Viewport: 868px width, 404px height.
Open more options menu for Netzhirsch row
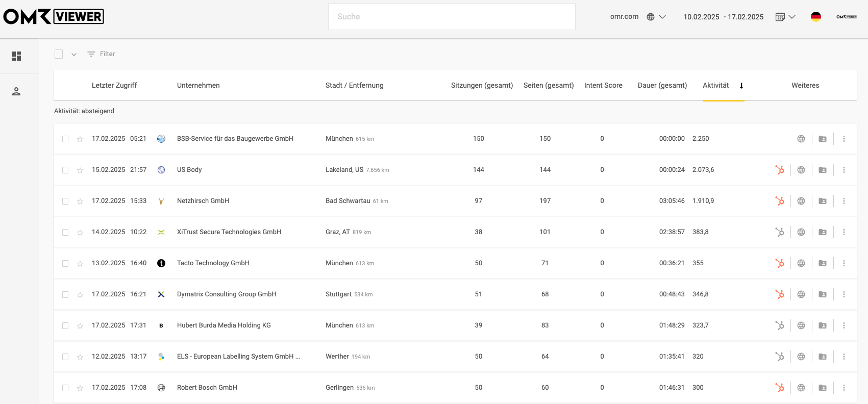coord(844,201)
